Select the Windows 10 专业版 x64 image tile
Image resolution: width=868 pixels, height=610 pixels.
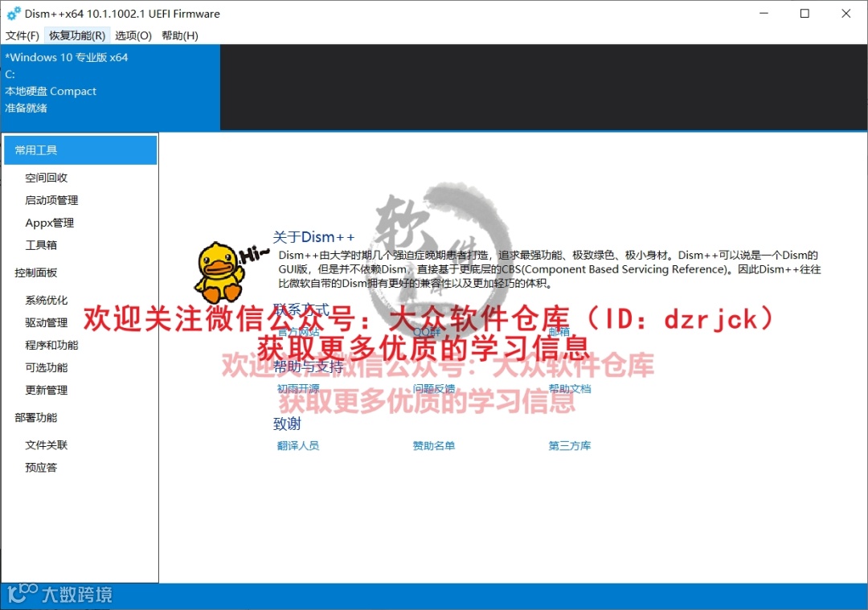(x=111, y=88)
